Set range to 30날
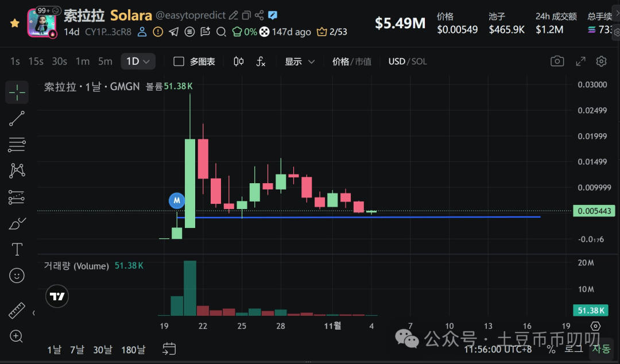Image resolution: width=620 pixels, height=364 pixels. click(103, 350)
